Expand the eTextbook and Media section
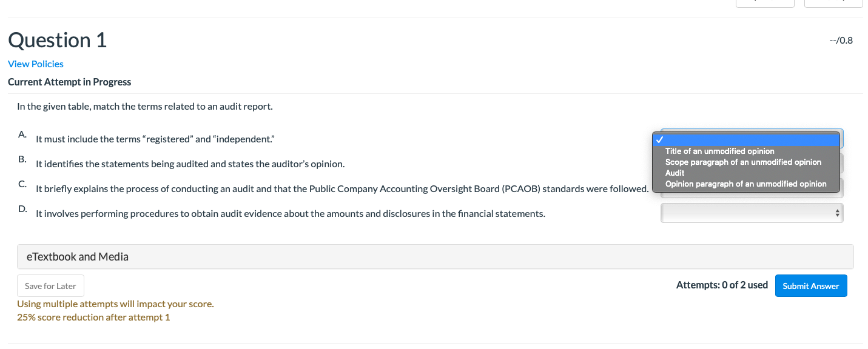 pos(77,256)
